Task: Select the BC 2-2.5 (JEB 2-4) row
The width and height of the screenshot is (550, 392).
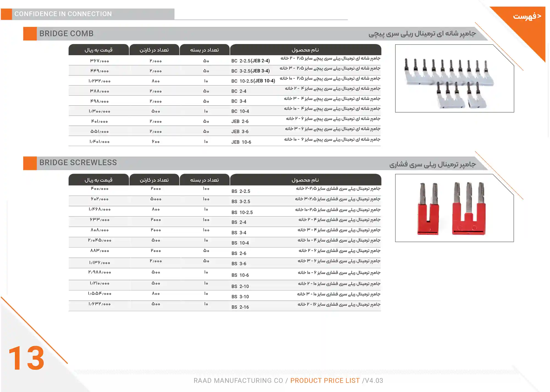Action: pyautogui.click(x=250, y=60)
